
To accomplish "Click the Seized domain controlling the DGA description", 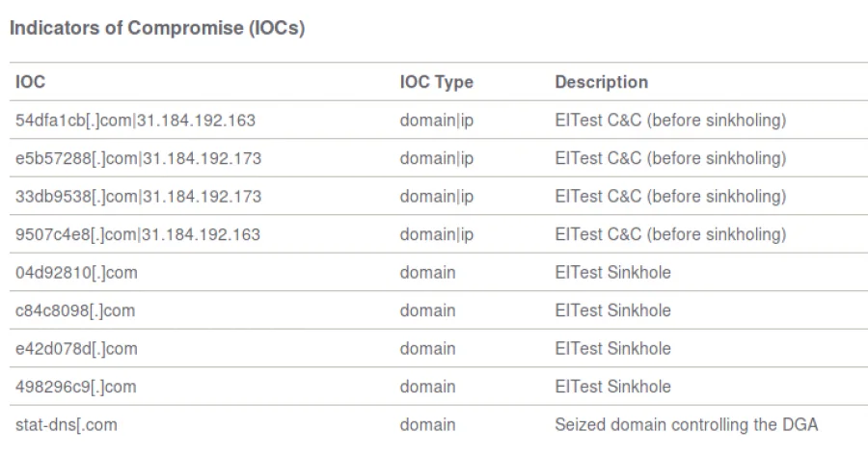I will [686, 424].
